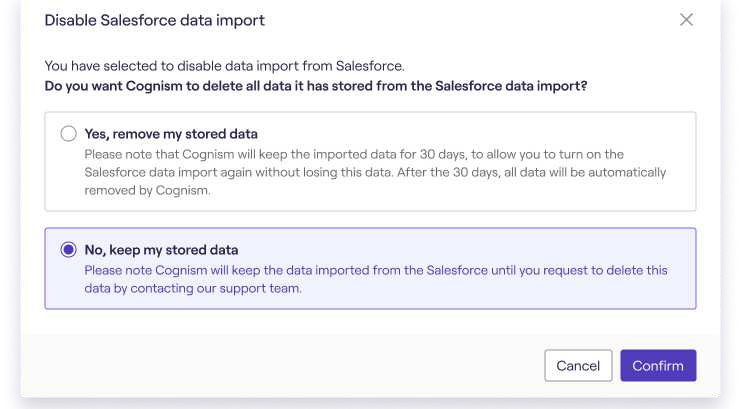Image resolution: width=739 pixels, height=409 pixels.
Task: Choose the highlighted purple keep-data option card
Action: [370, 269]
